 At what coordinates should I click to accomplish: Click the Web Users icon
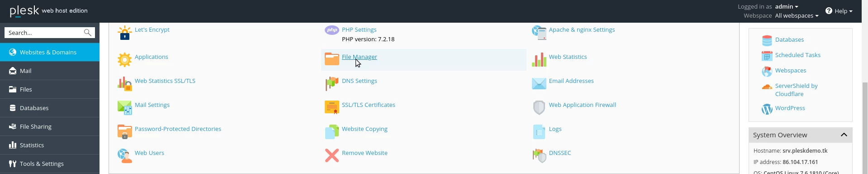124,156
